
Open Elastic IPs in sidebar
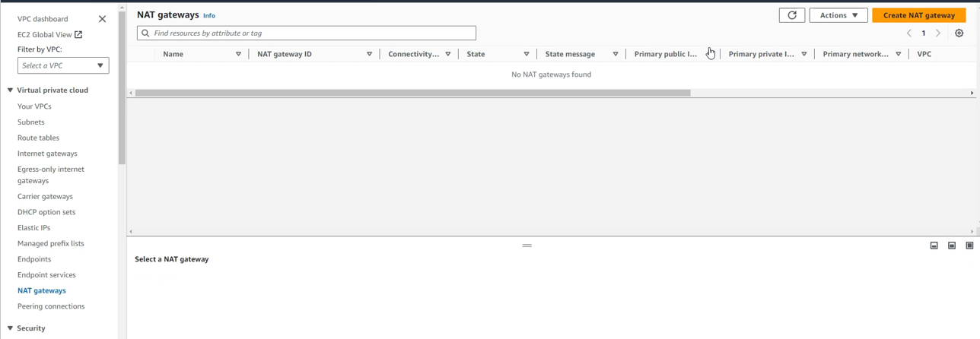point(33,227)
